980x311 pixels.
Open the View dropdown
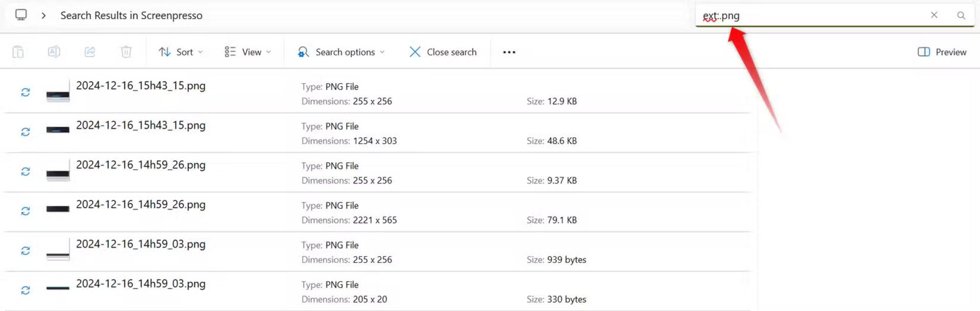click(x=248, y=52)
